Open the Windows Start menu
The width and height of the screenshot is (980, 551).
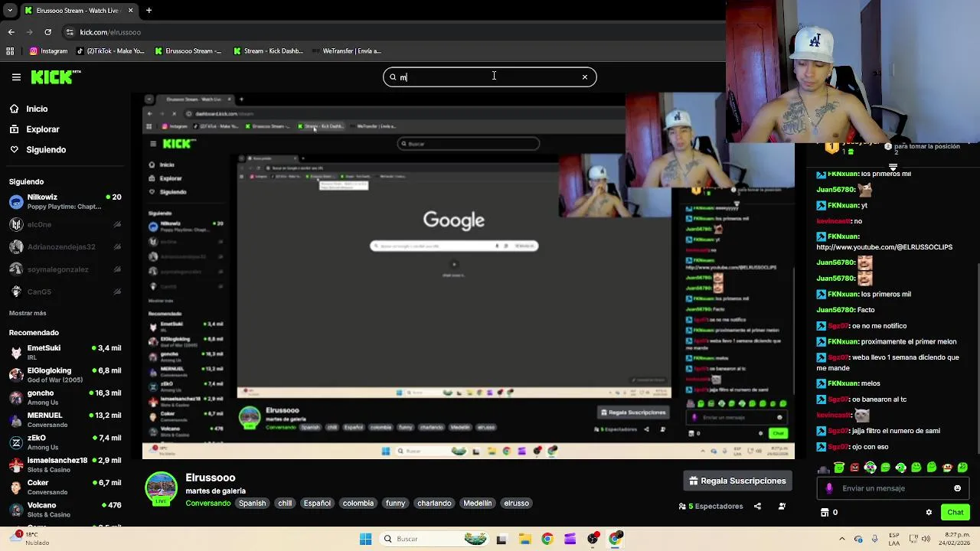point(365,539)
